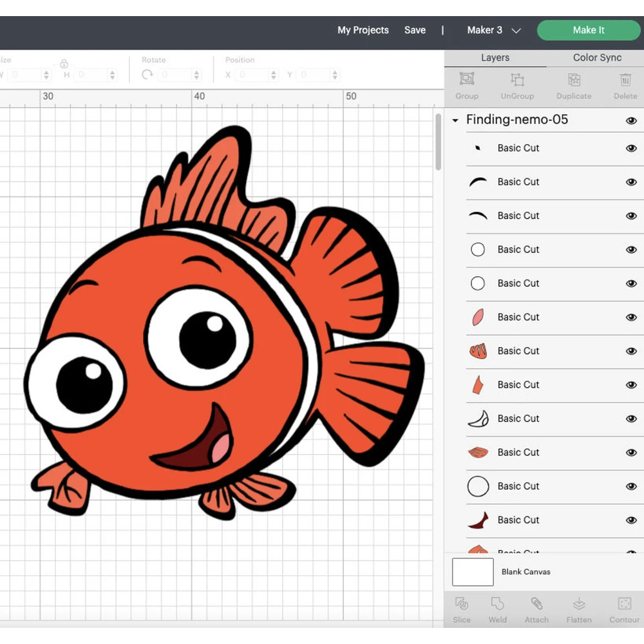
Task: Hide the topmost Basic Cut layer
Action: [x=631, y=148]
